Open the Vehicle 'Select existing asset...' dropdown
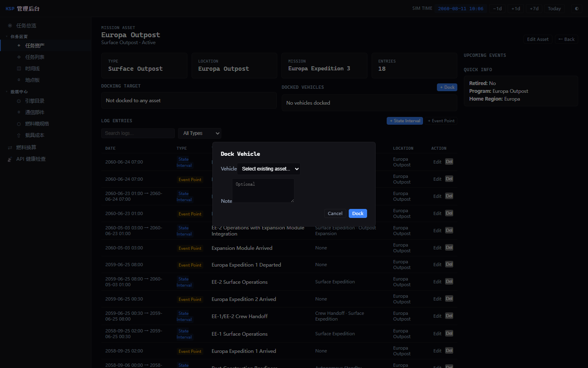Viewport: 588px width, 368px height. [x=269, y=169]
